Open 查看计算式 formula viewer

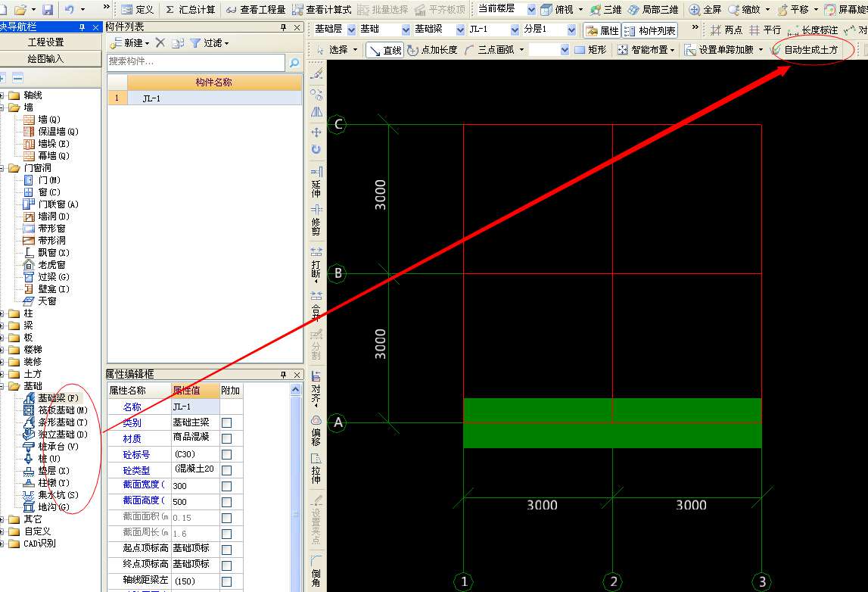pyautogui.click(x=322, y=9)
